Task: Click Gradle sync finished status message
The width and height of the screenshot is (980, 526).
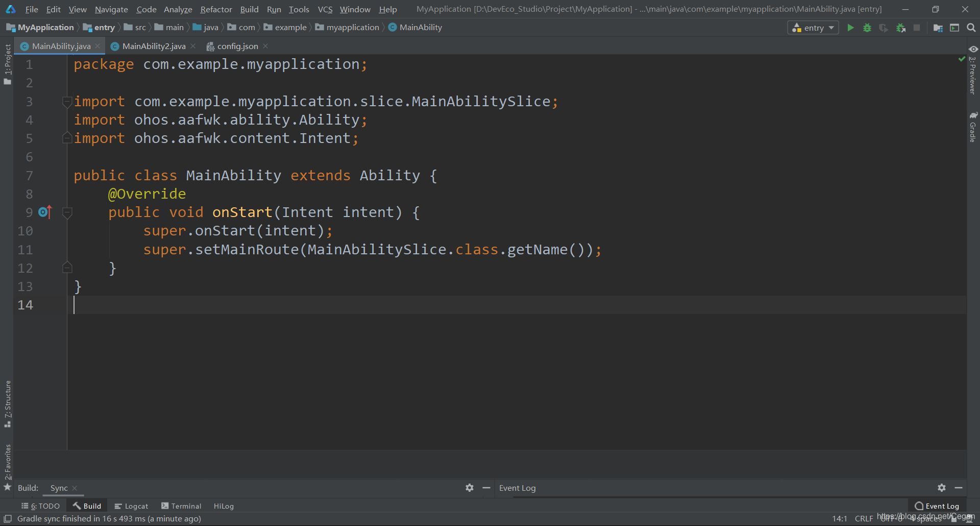Action: coord(109,519)
